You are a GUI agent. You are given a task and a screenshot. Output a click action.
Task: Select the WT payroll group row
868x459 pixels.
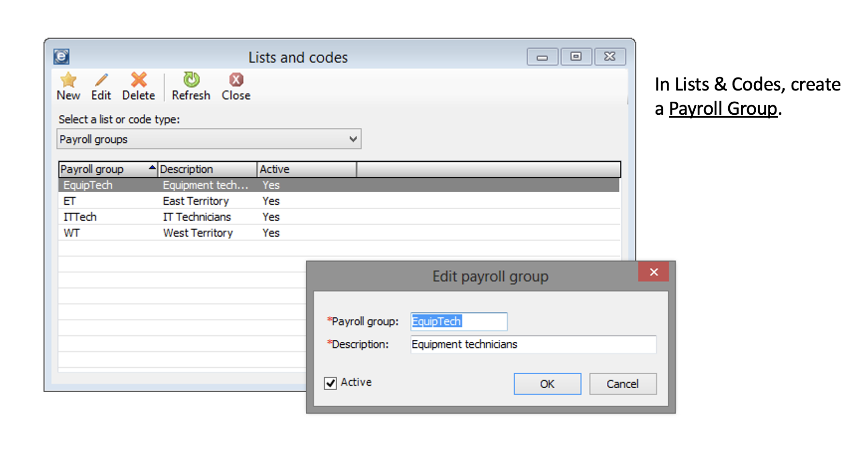(339, 233)
